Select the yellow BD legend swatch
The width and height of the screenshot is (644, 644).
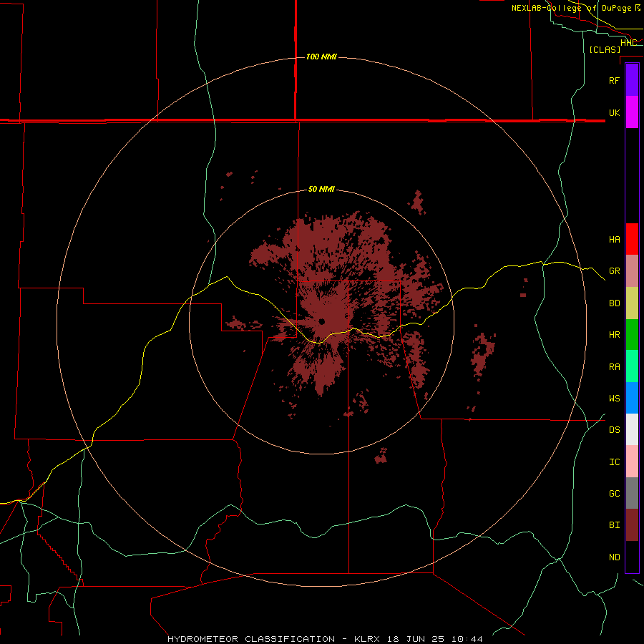632,303
